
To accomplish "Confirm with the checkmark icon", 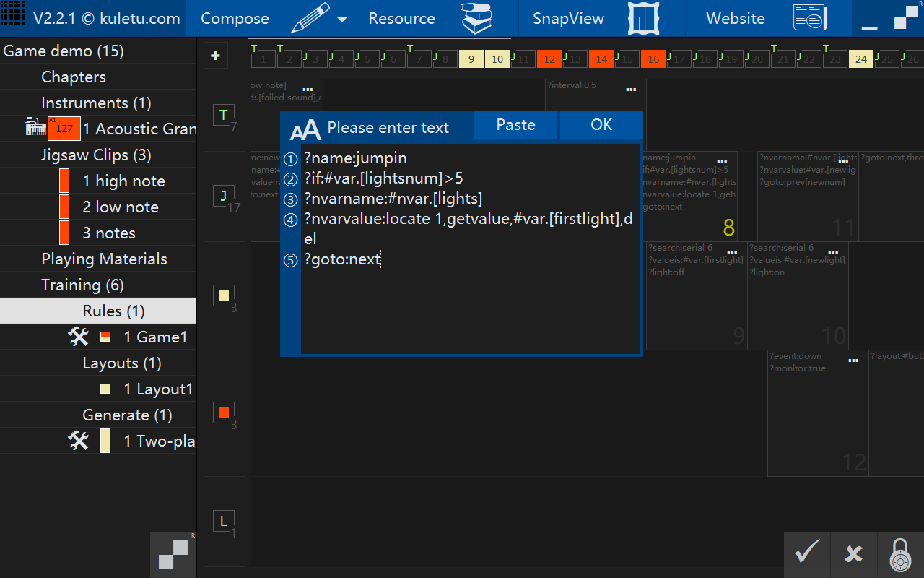I will coord(807,554).
